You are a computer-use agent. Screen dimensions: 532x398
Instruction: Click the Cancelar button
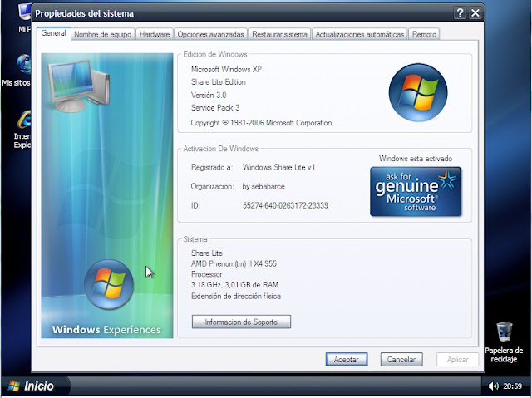click(x=401, y=359)
